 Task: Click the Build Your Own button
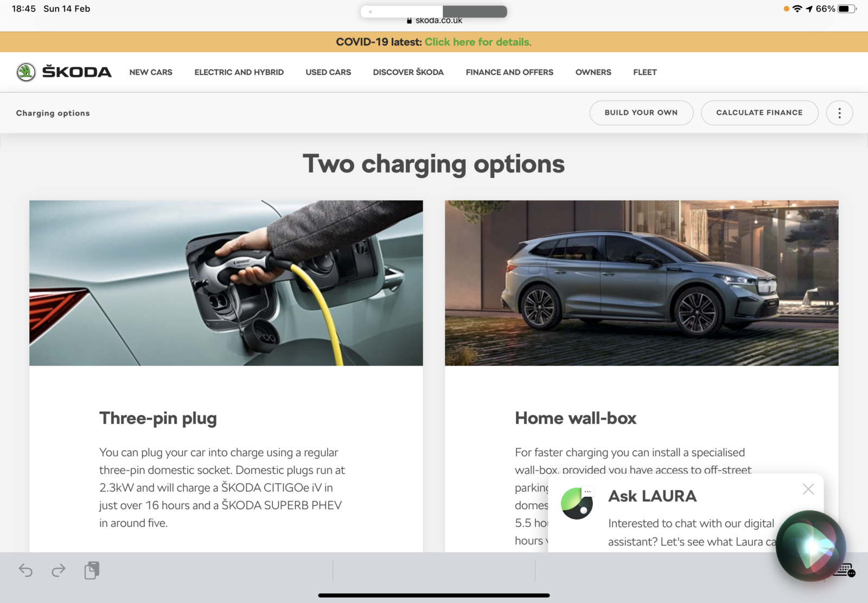click(x=641, y=113)
